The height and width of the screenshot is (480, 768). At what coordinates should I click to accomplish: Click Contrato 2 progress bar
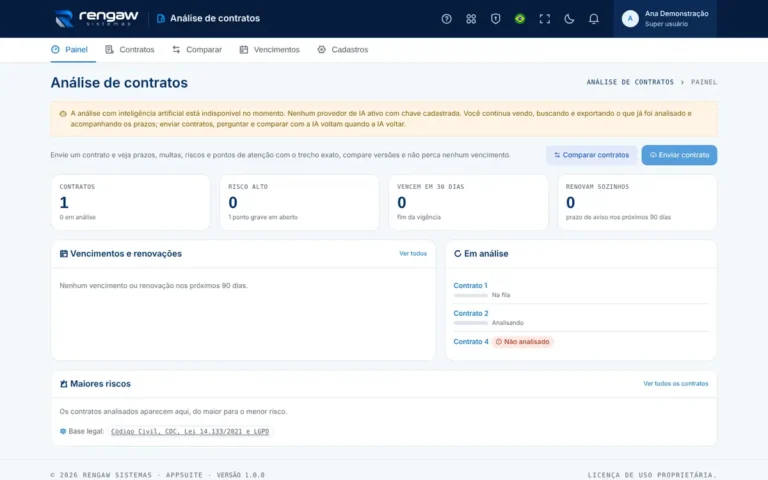pyautogui.click(x=471, y=323)
